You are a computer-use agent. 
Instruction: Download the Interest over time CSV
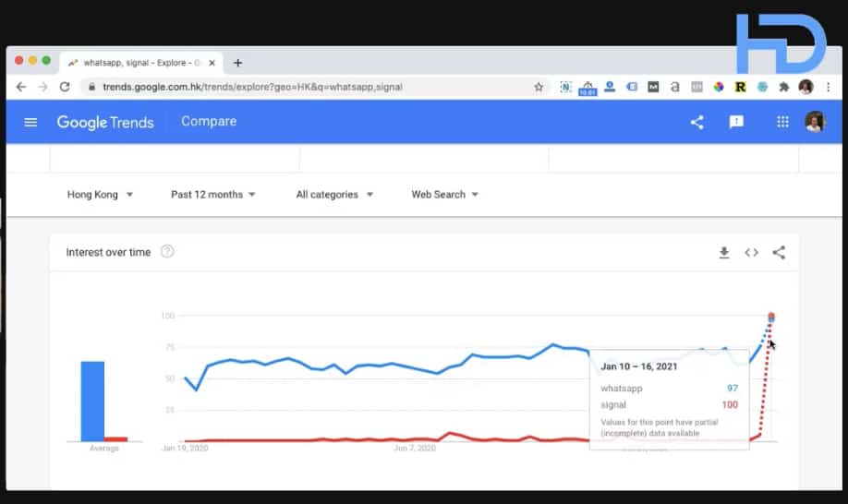pyautogui.click(x=724, y=252)
